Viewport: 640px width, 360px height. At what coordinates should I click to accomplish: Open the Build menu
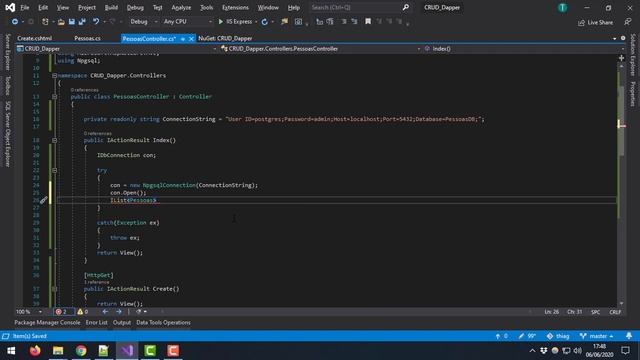click(x=111, y=7)
